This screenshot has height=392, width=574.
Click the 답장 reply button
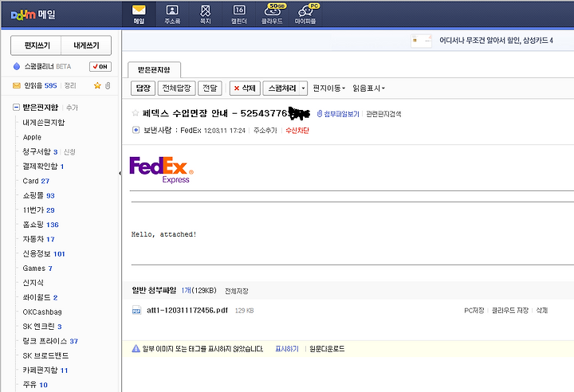(143, 88)
